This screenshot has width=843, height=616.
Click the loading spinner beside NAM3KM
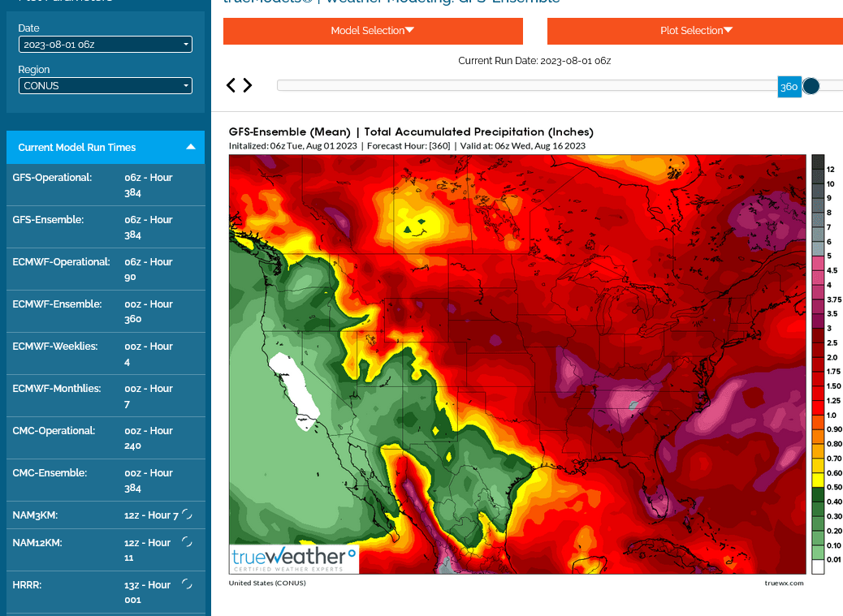tap(187, 515)
